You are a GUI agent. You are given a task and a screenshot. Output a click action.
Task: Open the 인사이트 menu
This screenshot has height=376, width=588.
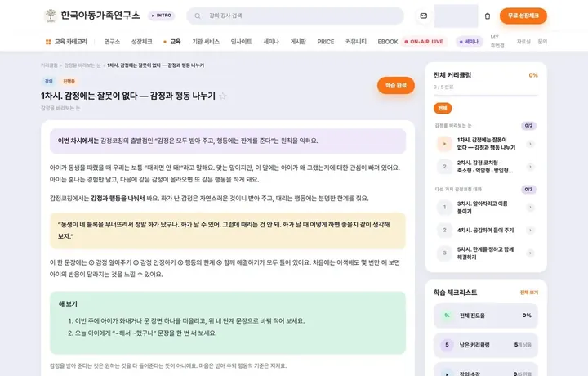(x=241, y=42)
